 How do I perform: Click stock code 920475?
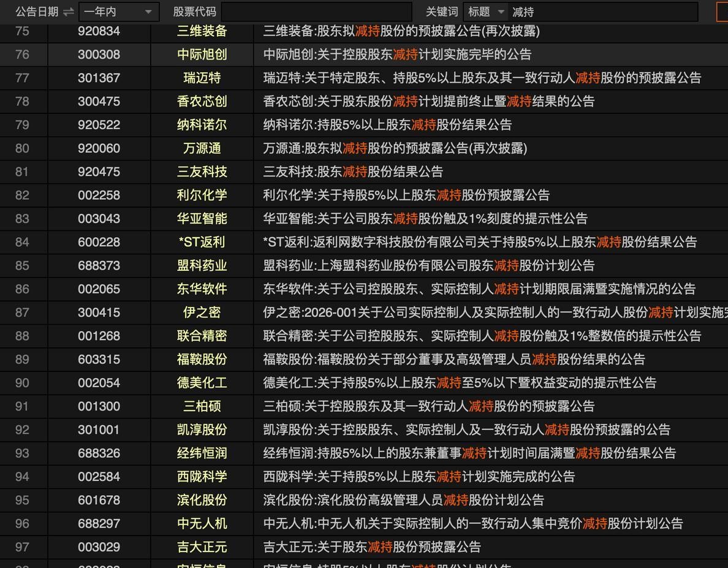[99, 172]
